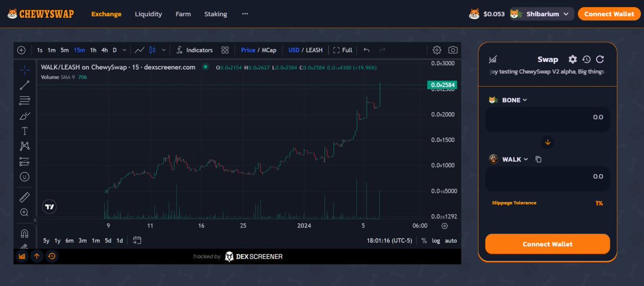Toggle log scale on the chart
This screenshot has height=286, width=644.
436,240
